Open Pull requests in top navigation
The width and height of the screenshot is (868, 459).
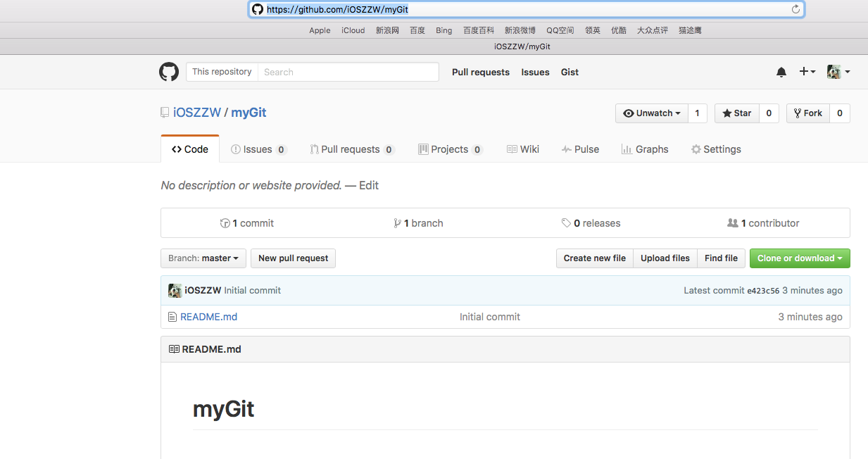coord(481,72)
